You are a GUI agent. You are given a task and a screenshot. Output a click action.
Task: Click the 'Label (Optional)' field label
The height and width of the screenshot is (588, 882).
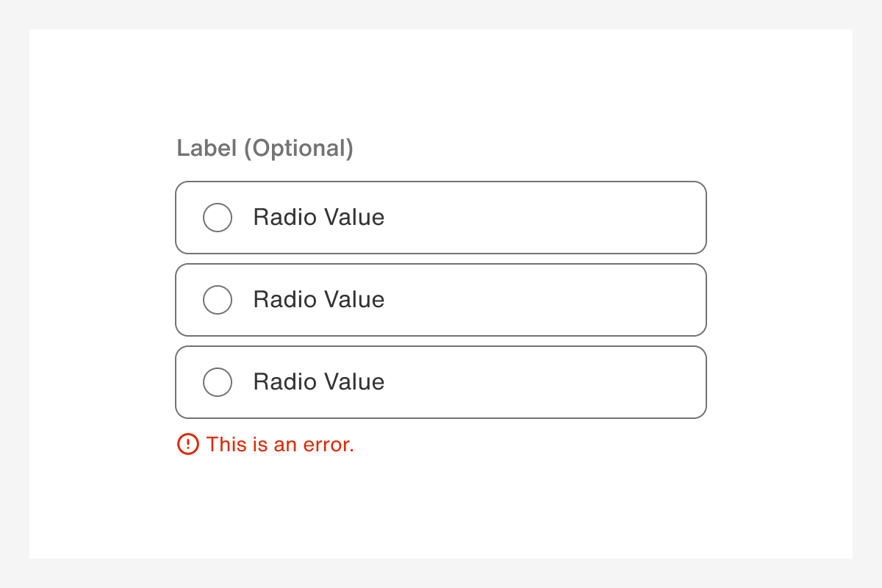point(265,148)
